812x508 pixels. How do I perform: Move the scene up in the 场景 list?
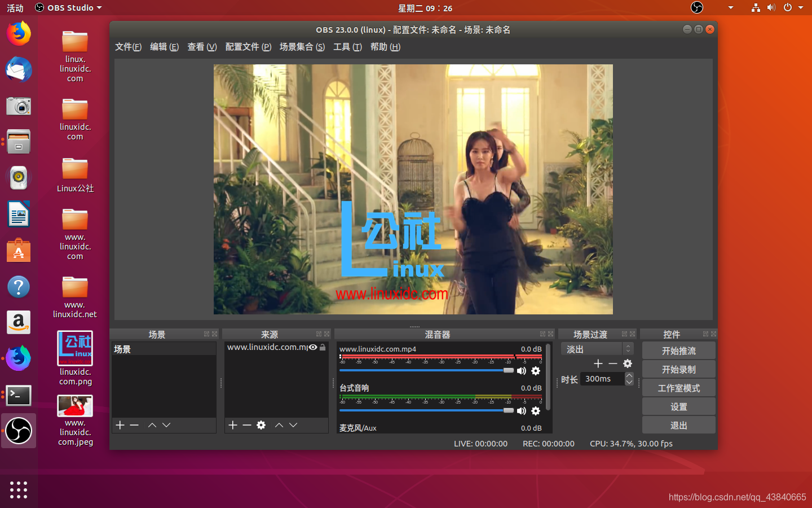152,425
